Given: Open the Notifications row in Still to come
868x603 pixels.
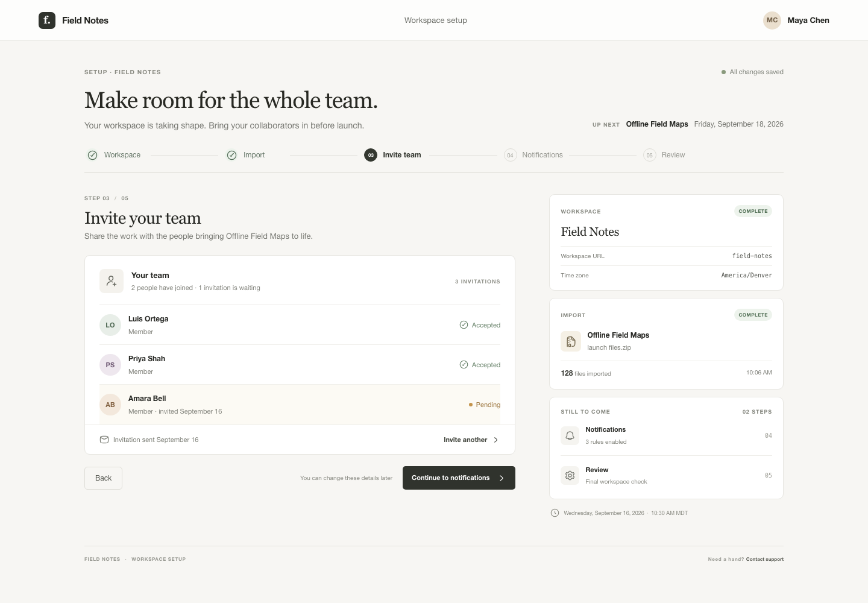Looking at the screenshot, I should (x=666, y=435).
